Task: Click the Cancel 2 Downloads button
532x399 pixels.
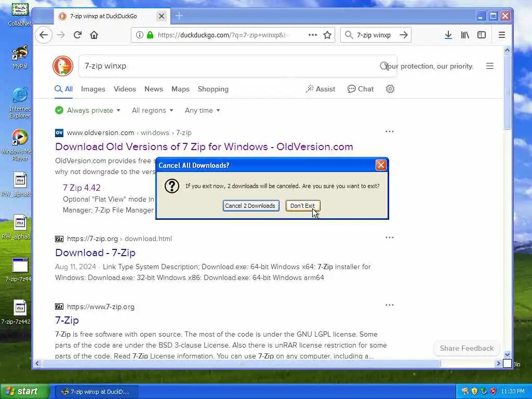Action: (x=251, y=206)
